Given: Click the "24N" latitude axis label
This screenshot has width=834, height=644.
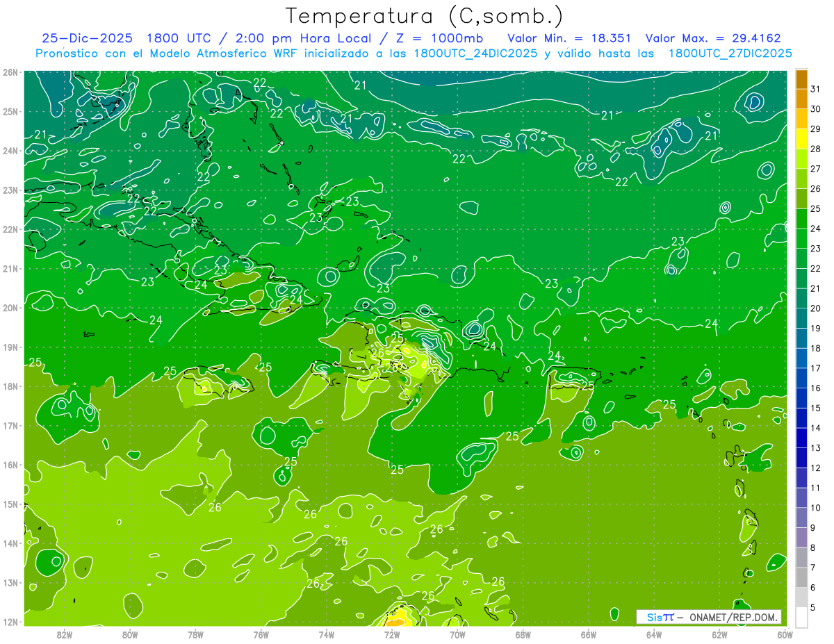Looking at the screenshot, I should point(10,151).
